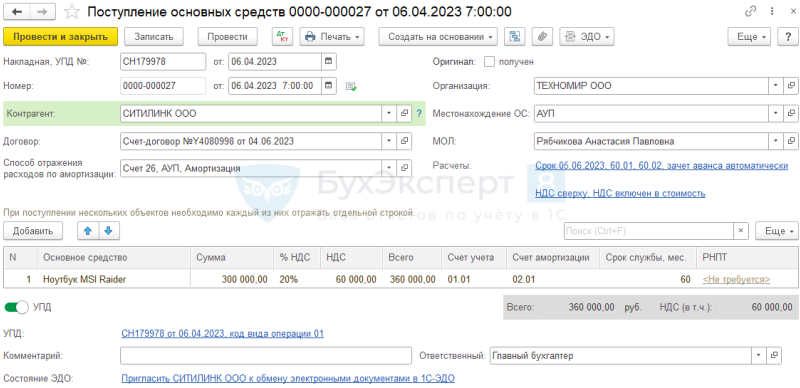Move row down with blue arrow
Image resolution: width=800 pixels, height=388 pixels.
tap(108, 231)
